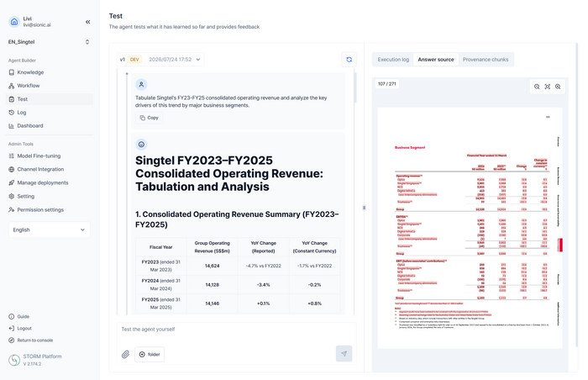Click the agent smiley avatar icon
Screen dimensions: 588x380
point(141,145)
